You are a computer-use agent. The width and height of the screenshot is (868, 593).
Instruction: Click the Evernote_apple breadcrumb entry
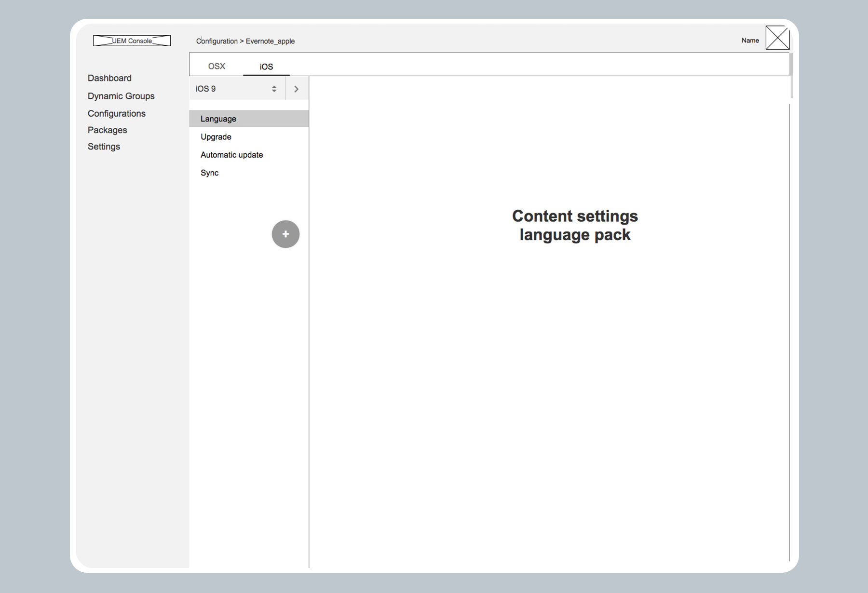(x=270, y=41)
